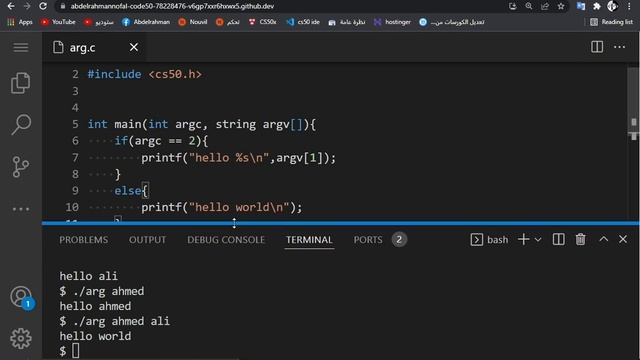Bookmark this page with star icon
This screenshot has height=360, width=640.
pyautogui.click(x=561, y=6)
